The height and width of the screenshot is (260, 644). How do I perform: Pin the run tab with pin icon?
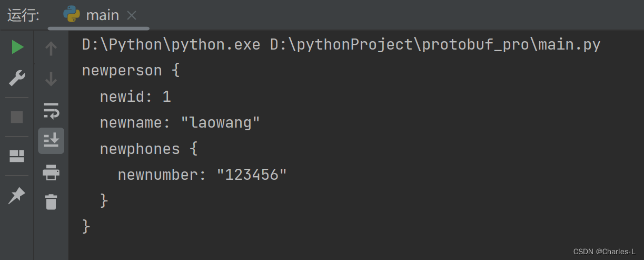click(x=17, y=195)
